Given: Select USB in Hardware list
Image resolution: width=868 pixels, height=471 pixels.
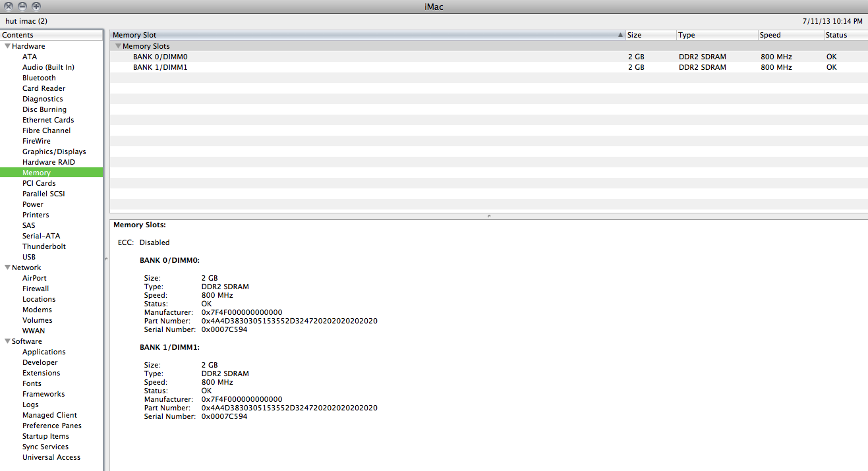Looking at the screenshot, I should coord(29,257).
